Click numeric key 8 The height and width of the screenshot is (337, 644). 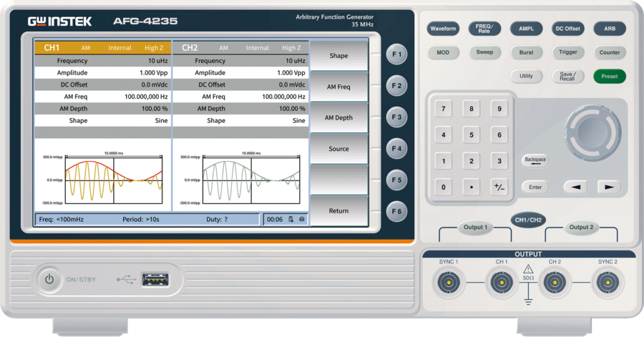(471, 109)
